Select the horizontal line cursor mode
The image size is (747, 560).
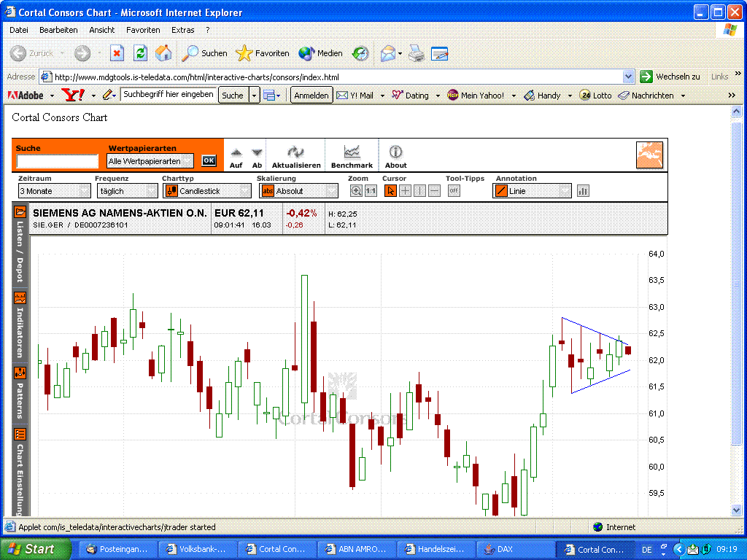coord(434,191)
